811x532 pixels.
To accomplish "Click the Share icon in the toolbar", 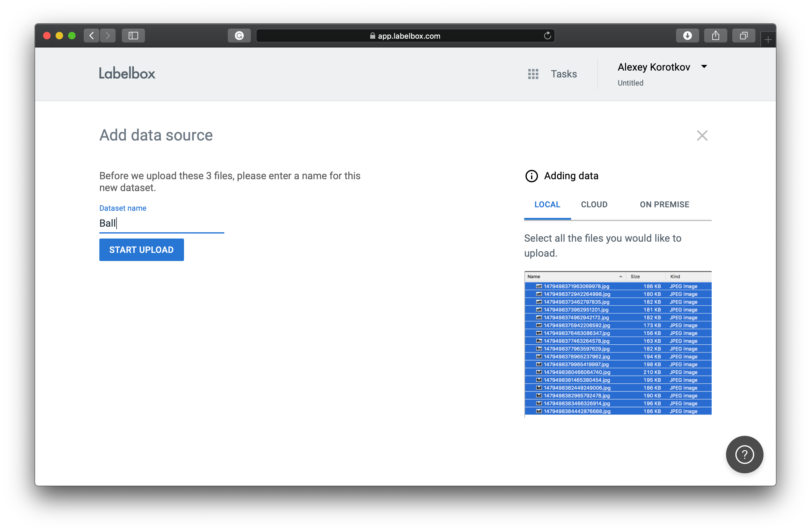I will 716,35.
